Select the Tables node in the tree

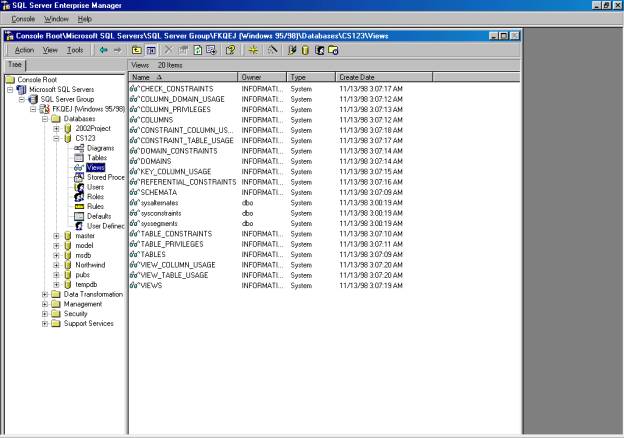click(96, 158)
